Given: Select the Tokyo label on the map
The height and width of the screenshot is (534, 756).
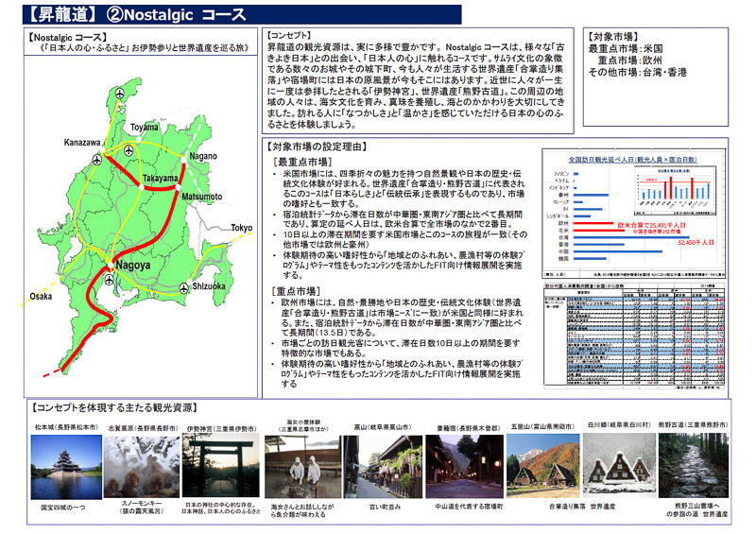Looking at the screenshot, I should click(x=241, y=227).
